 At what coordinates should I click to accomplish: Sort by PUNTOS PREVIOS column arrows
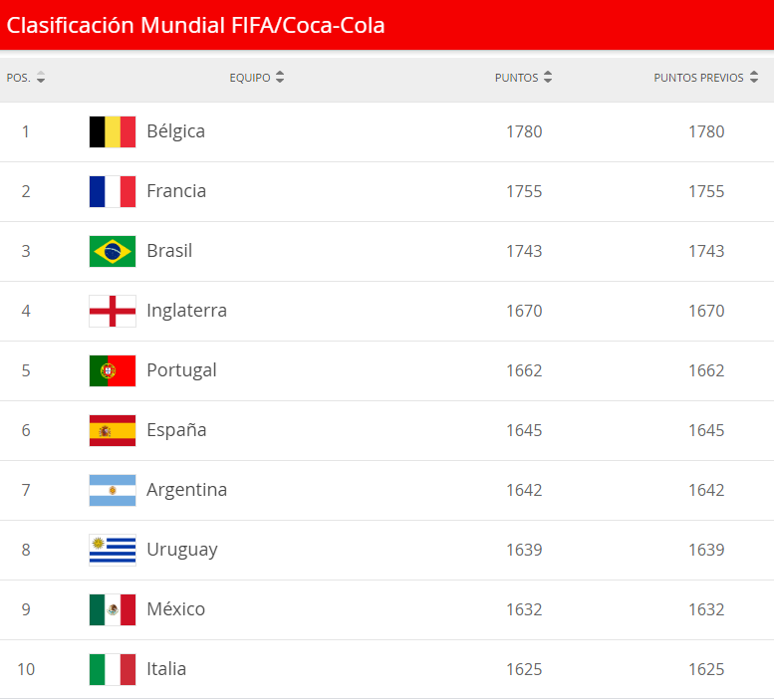pos(754,78)
